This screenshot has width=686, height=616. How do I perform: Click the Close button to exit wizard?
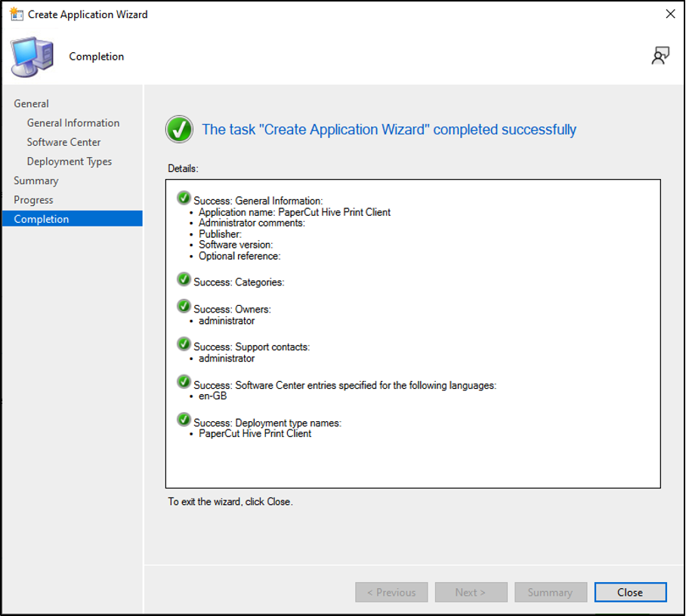(x=630, y=593)
